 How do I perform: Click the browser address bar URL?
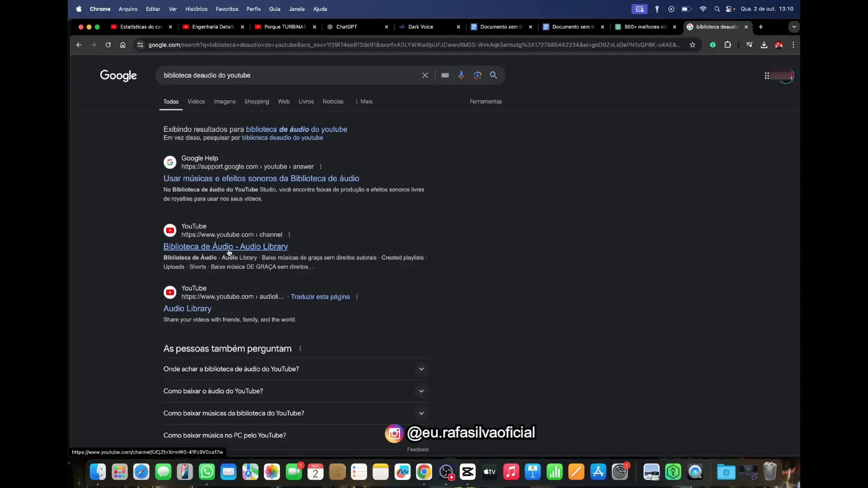coord(414,45)
